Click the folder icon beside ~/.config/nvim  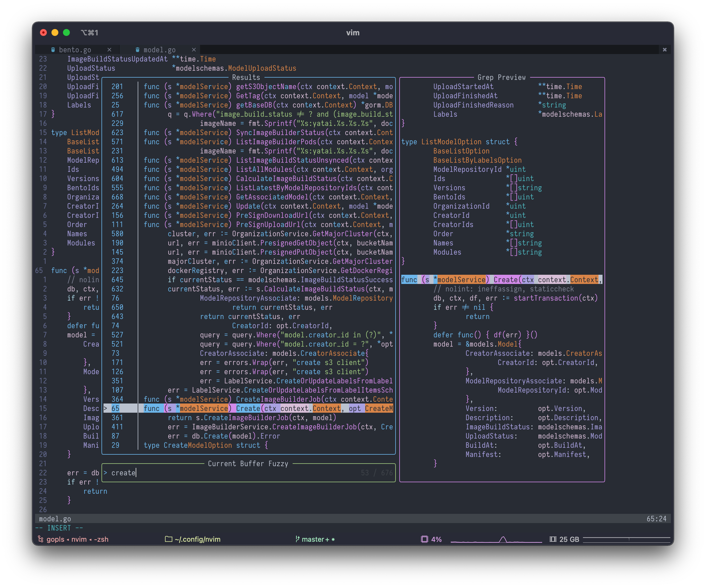[x=168, y=539]
